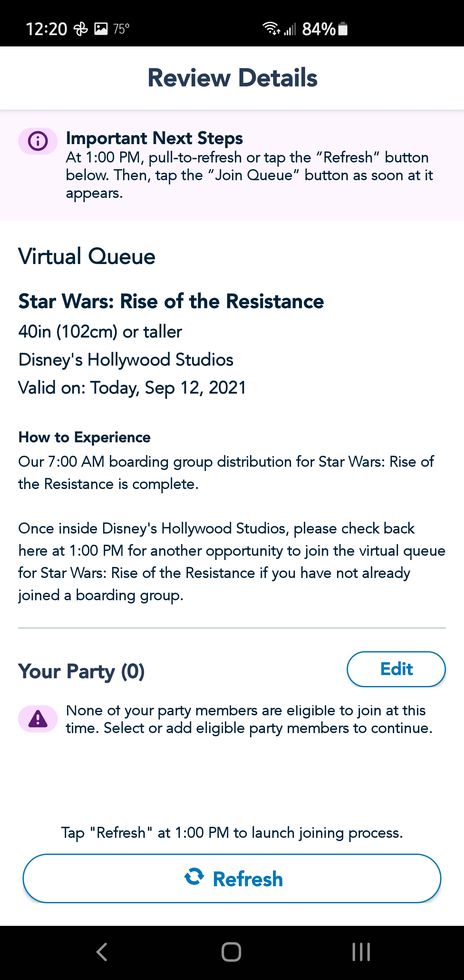Tap the Star Wars: Rise of the Resistance heading
The image size is (464, 980).
tap(171, 301)
